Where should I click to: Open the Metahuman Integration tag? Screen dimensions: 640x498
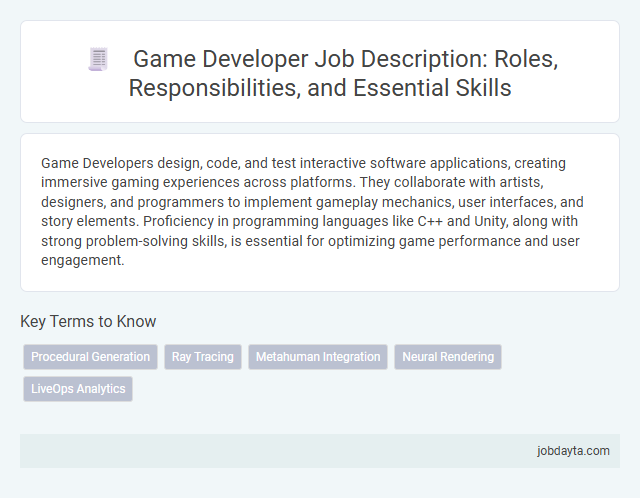click(318, 357)
